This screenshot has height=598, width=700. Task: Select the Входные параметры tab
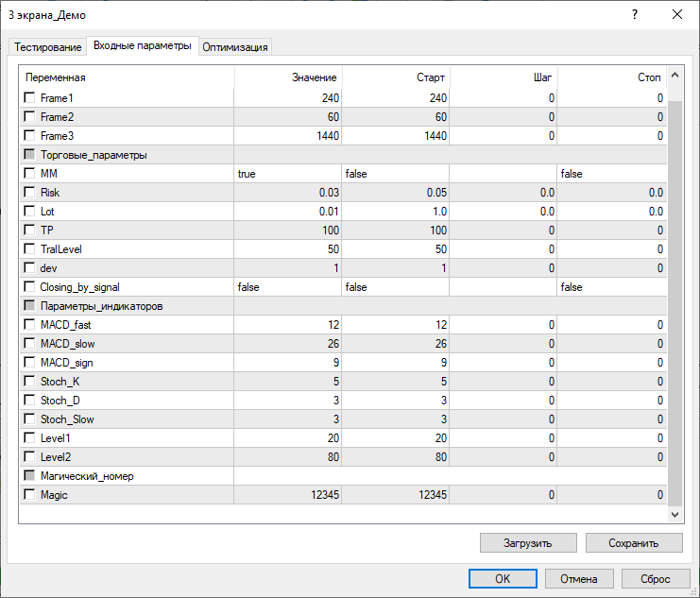(x=142, y=46)
